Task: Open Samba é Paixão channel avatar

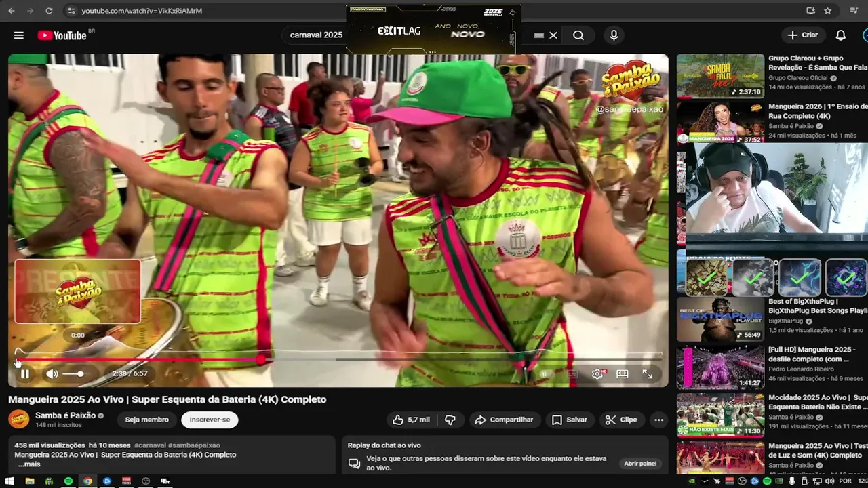Action: 19,420
